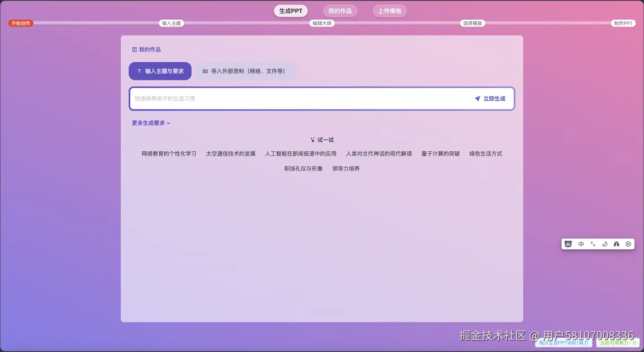
Task: Click the 开始创作 step on progress bar
Action: (20, 23)
